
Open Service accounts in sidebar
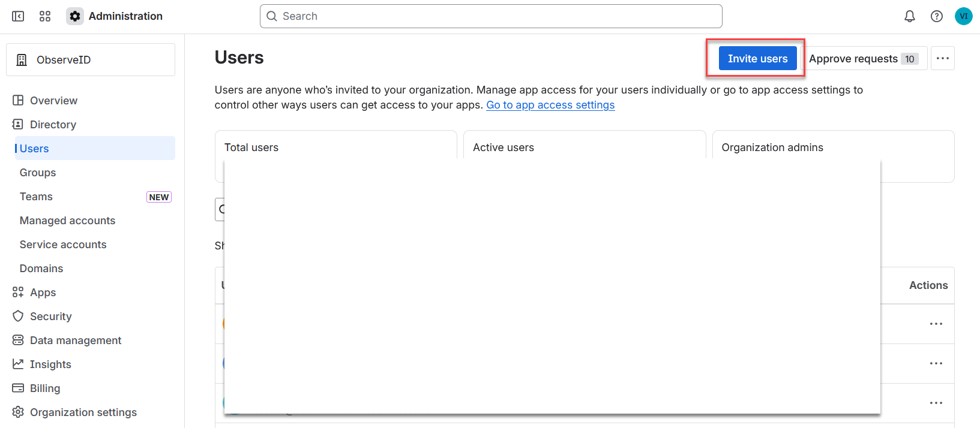pyautogui.click(x=63, y=244)
